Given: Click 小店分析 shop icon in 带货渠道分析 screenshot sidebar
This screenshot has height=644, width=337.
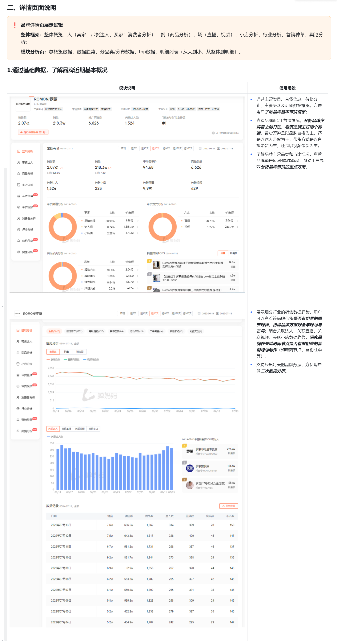Looking at the screenshot, I should tap(18, 185).
